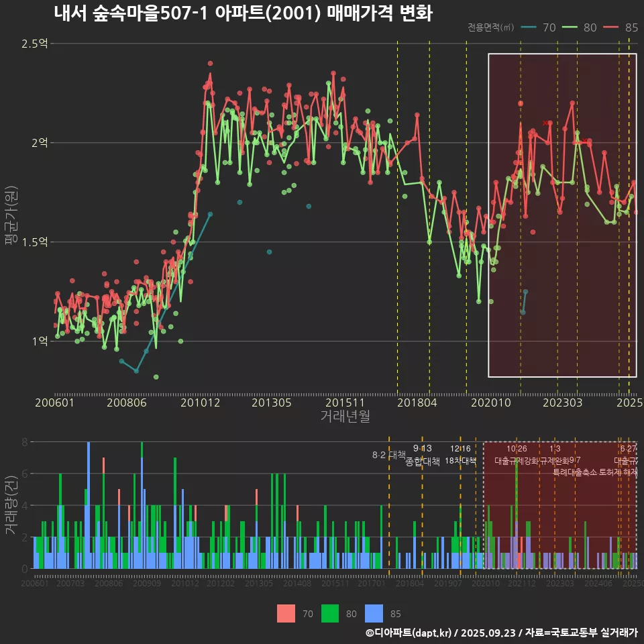Image resolution: width=644 pixels, height=644 pixels.
Task: Click 202112 on the volume chart axis
Action: [522, 583]
